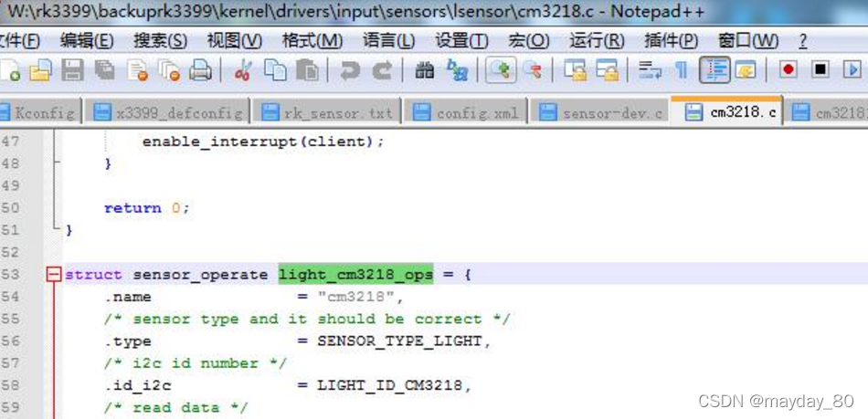The height and width of the screenshot is (419, 868).
Task: Open the 格式(M) menu
Action: point(312,41)
